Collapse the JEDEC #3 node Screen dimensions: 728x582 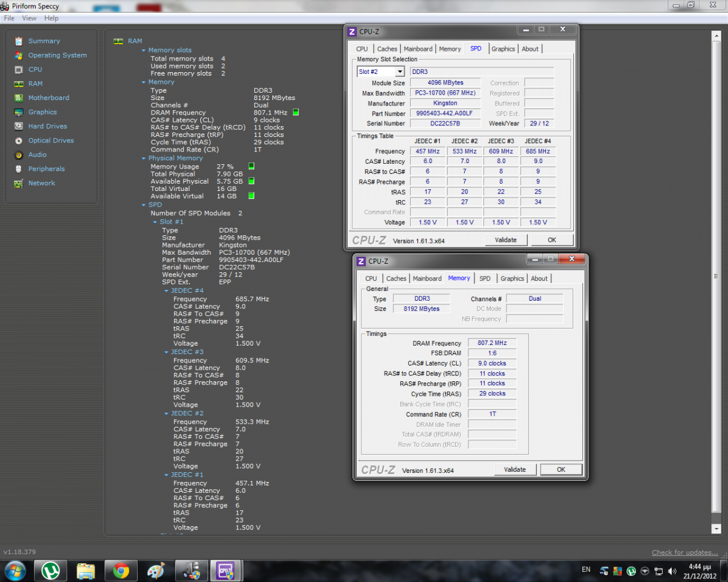[x=166, y=352]
